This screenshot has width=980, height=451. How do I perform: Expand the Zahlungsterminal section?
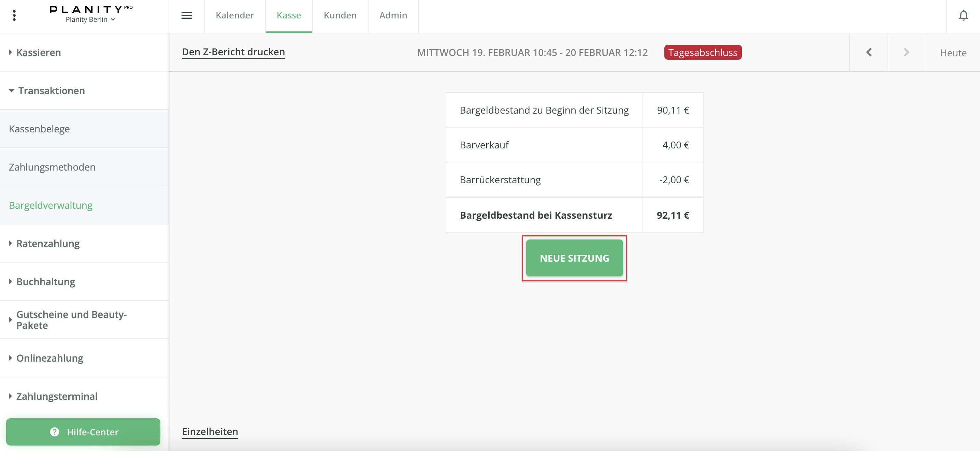57,396
